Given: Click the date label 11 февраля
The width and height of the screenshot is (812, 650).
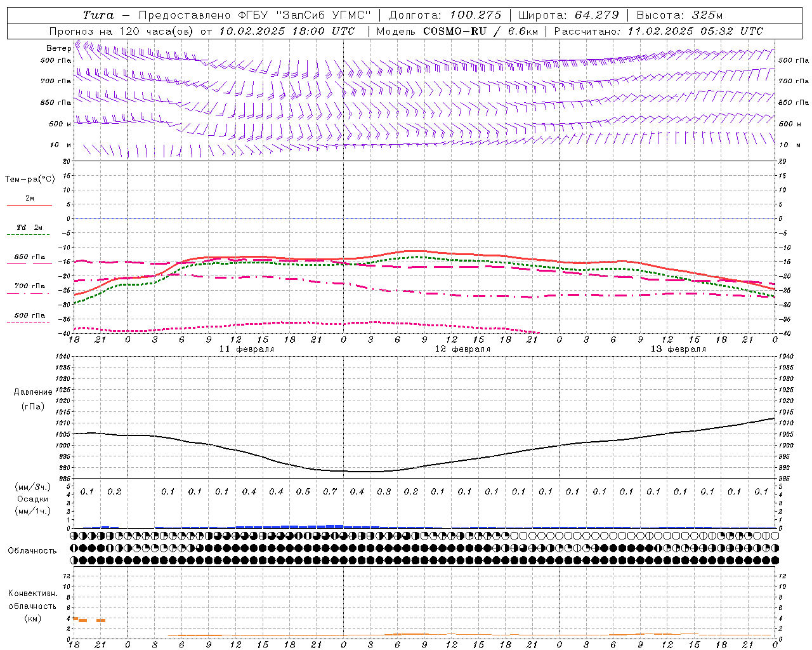Looking at the screenshot, I should coord(247,349).
